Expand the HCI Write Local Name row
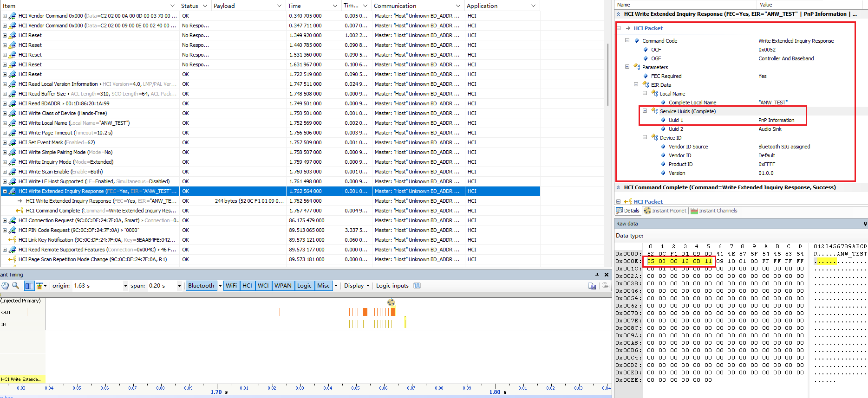Viewport: 868px width, 398px height. pyautogui.click(x=5, y=123)
